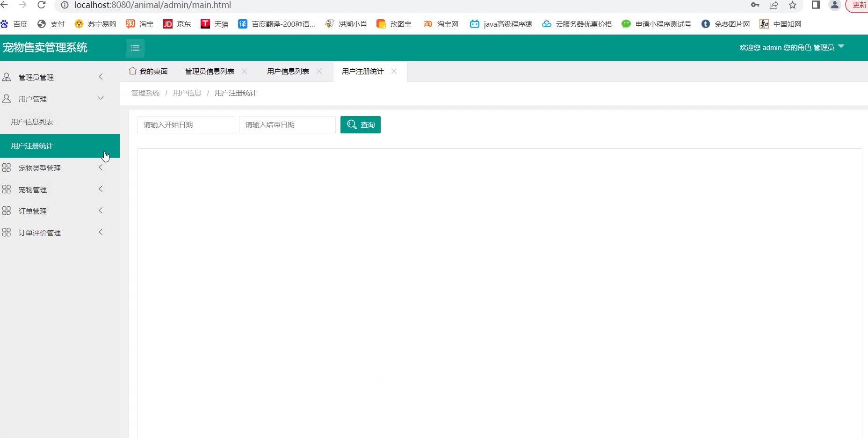Open the 天猫 bookmark
The width and height of the screenshot is (868, 438).
point(215,24)
